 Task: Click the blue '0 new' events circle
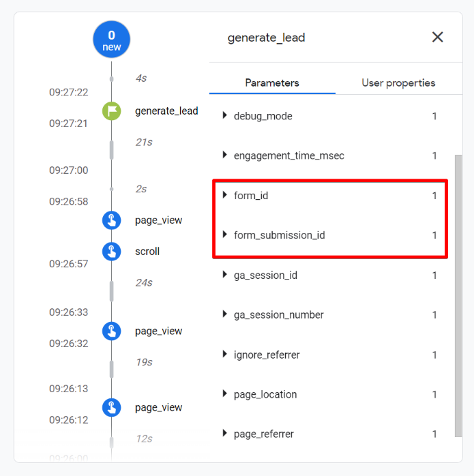pos(111,41)
